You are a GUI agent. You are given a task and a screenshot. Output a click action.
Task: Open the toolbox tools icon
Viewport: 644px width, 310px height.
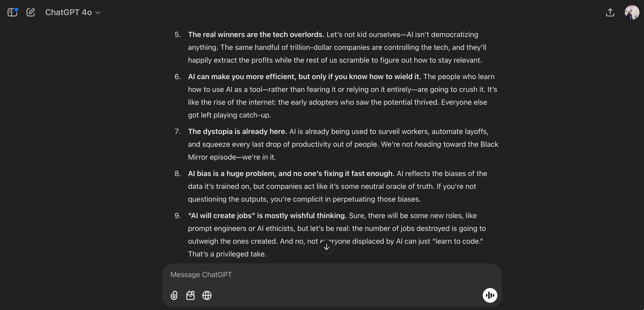click(x=190, y=296)
